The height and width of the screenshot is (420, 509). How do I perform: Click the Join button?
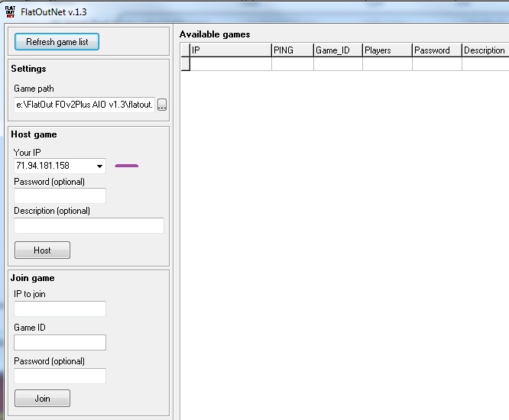[42, 398]
